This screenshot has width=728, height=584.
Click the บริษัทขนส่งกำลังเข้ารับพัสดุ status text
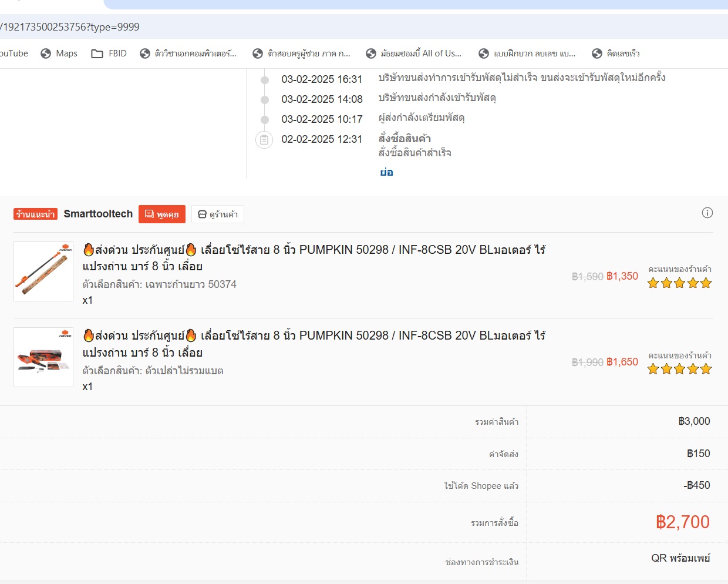coord(437,98)
